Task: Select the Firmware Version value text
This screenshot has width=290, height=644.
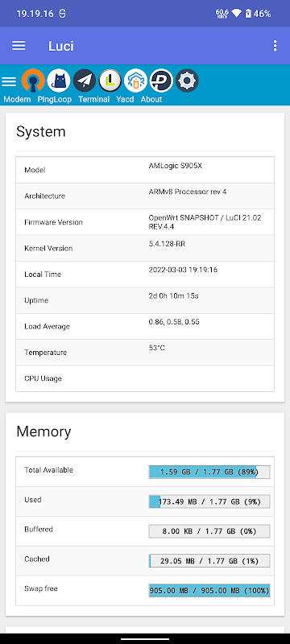Action: click(x=205, y=222)
